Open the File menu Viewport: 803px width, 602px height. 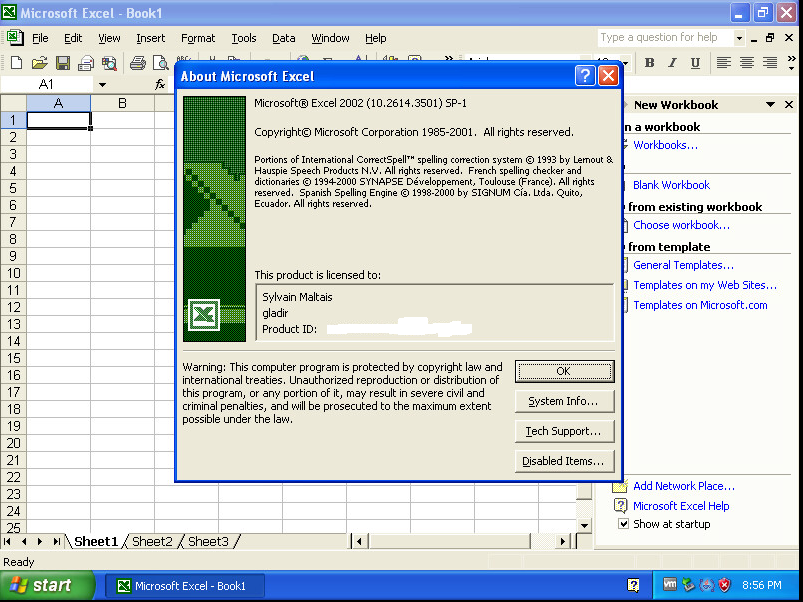[x=40, y=38]
